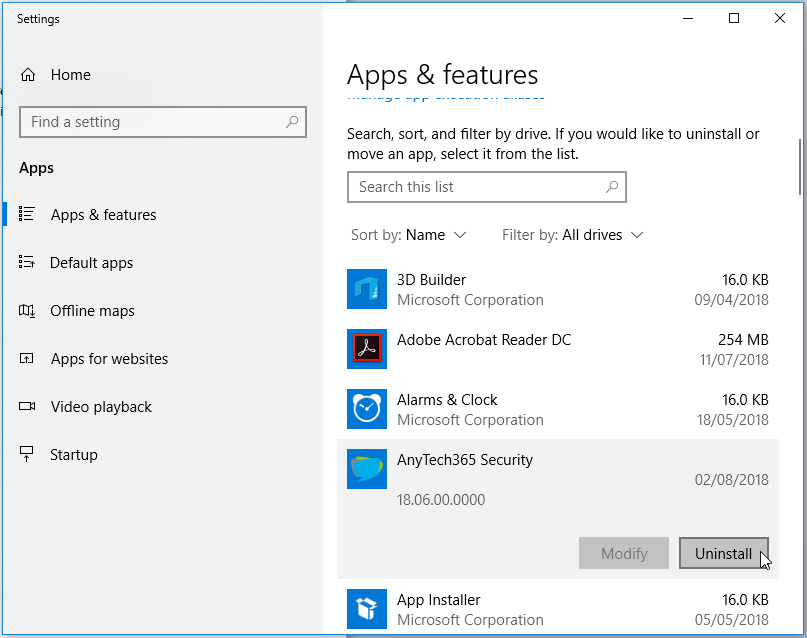The width and height of the screenshot is (807, 638).
Task: Go to Home settings
Action: 71,75
